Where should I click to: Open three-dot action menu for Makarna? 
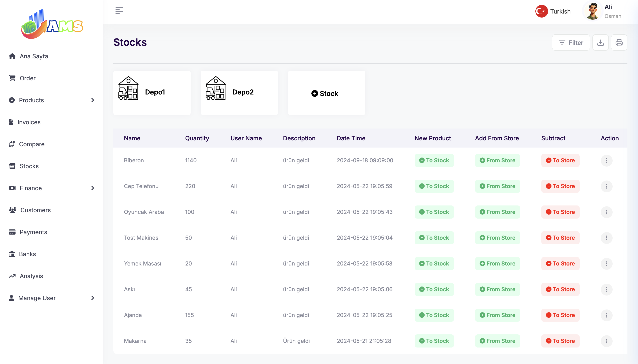(606, 341)
